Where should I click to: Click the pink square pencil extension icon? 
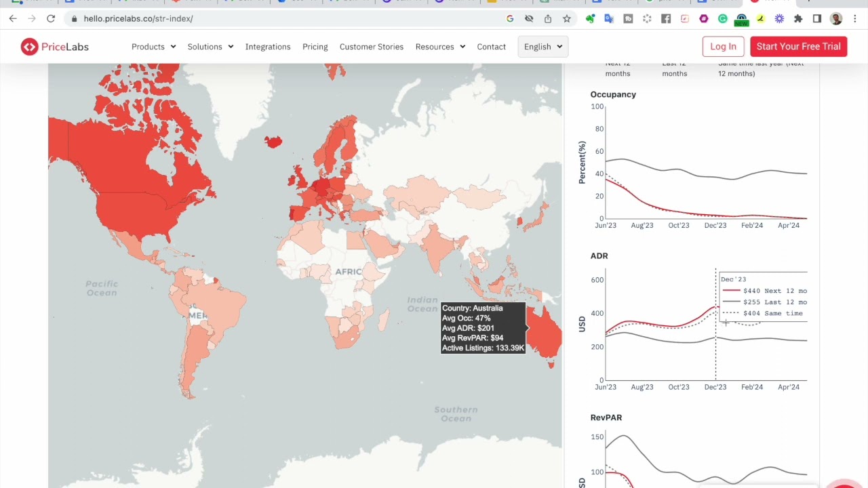pyautogui.click(x=685, y=18)
